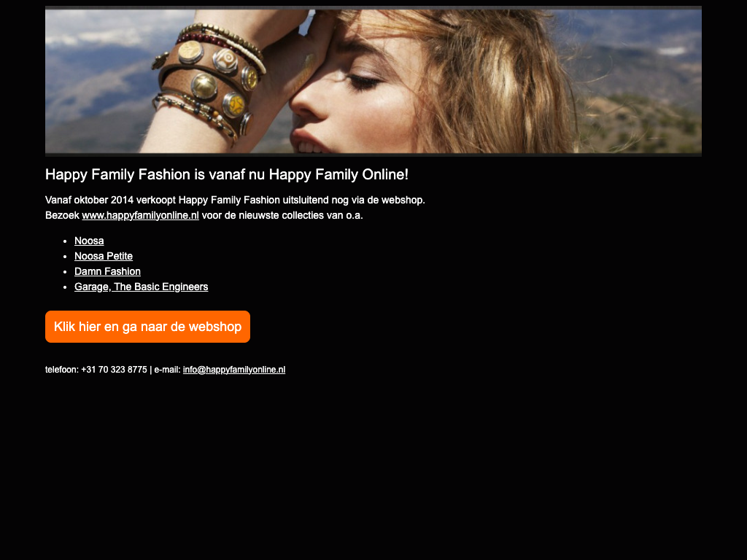The height and width of the screenshot is (560, 747).
Task: Click the 'telefoon:' label in footer
Action: click(x=62, y=370)
